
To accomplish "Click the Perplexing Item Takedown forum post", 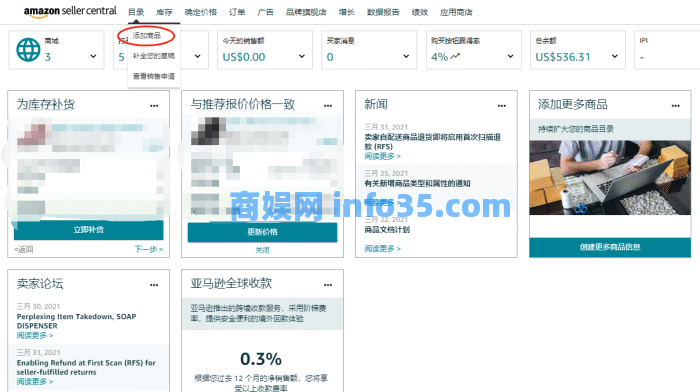I will [76, 321].
